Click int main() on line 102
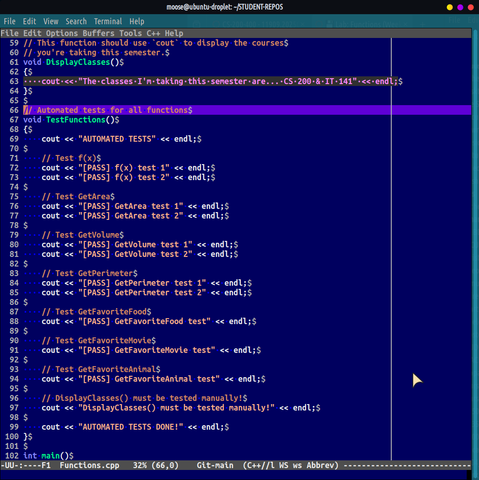The width and height of the screenshot is (479, 480). click(x=46, y=456)
